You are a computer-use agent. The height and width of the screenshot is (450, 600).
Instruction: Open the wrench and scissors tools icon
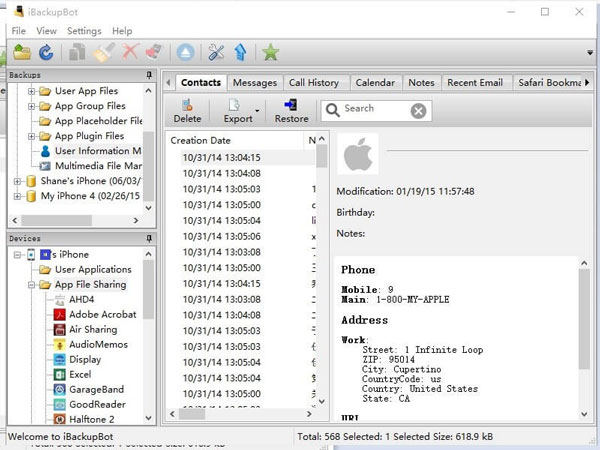pos(216,52)
